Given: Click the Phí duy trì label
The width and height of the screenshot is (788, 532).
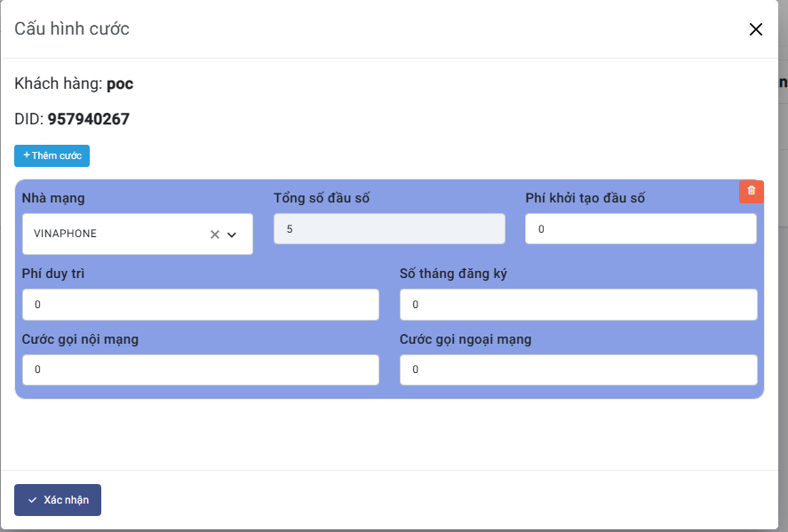Looking at the screenshot, I should [53, 274].
